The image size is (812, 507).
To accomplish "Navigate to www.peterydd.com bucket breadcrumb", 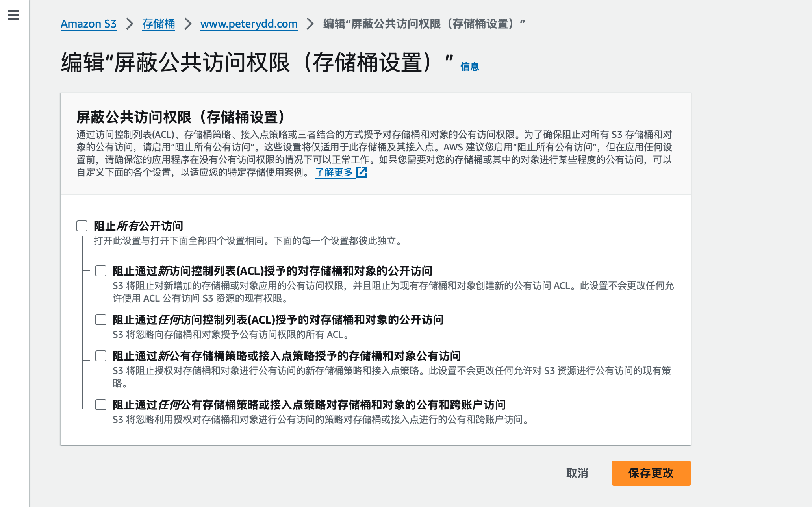I will [249, 24].
